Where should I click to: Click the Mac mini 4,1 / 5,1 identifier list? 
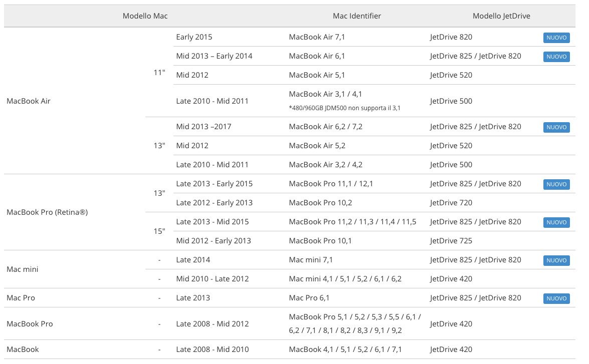point(345,279)
